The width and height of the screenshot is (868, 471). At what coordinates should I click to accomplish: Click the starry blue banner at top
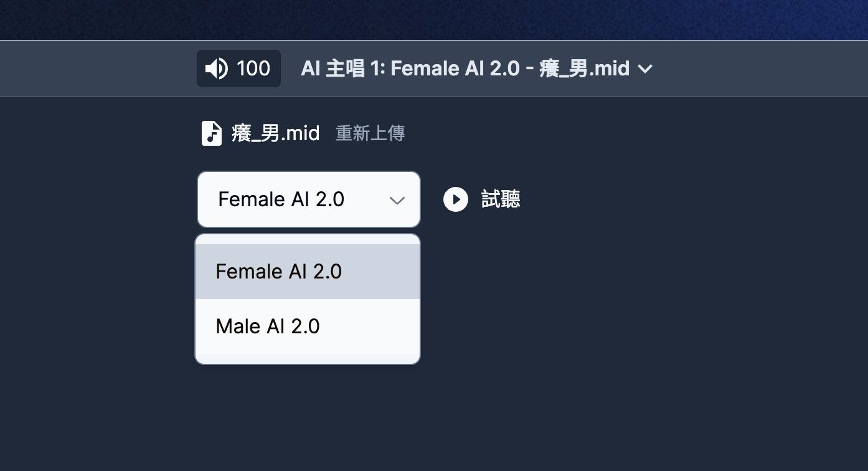pyautogui.click(x=436, y=19)
